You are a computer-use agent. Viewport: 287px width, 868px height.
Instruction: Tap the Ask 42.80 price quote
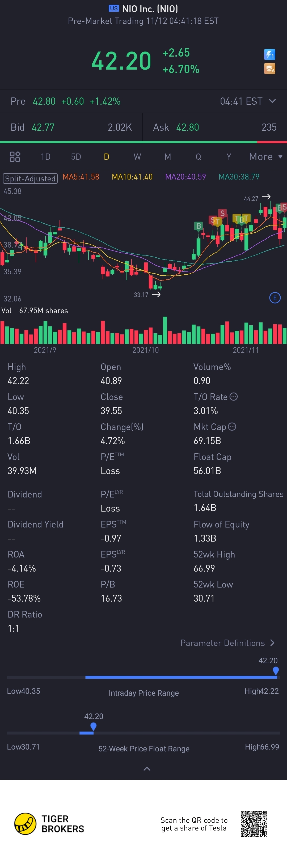188,127
